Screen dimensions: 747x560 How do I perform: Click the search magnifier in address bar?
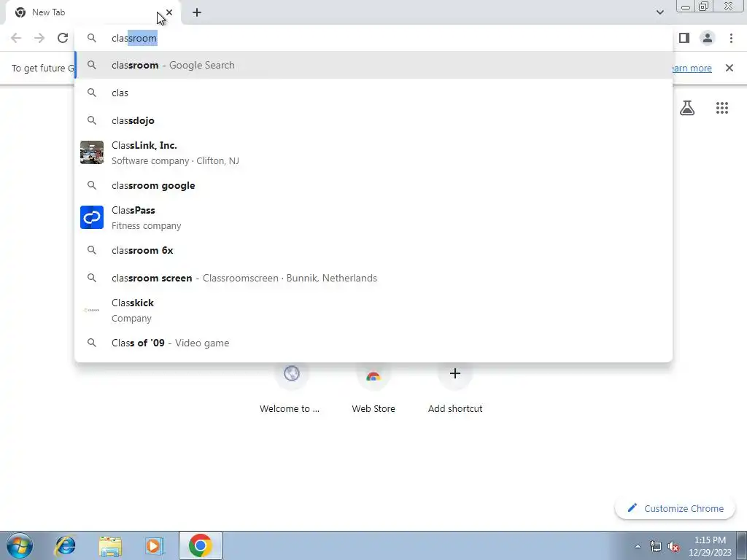pyautogui.click(x=92, y=38)
